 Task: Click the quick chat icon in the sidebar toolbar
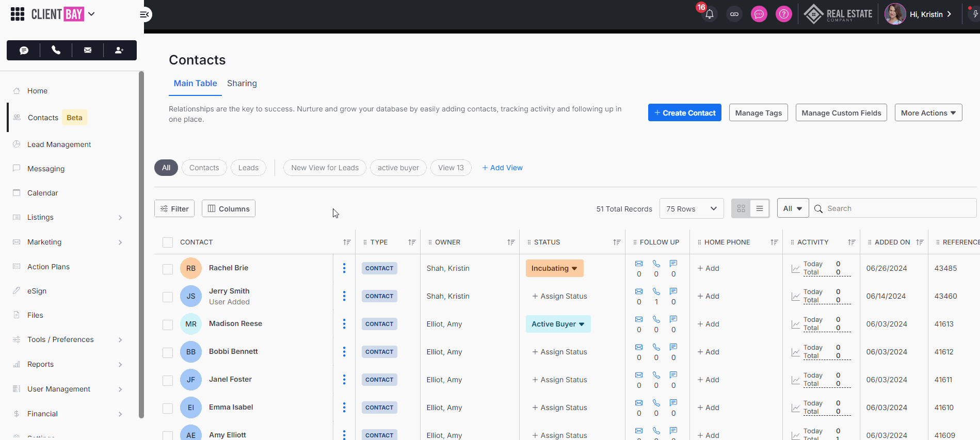24,50
